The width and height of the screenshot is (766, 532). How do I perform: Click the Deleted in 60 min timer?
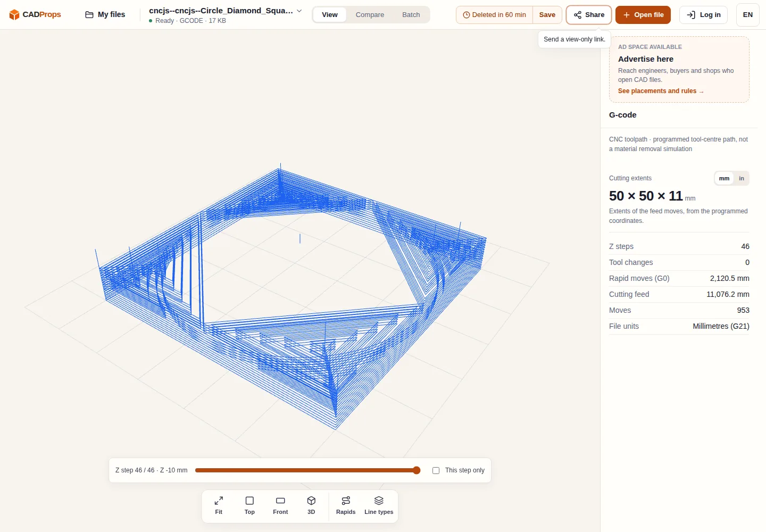pyautogui.click(x=494, y=15)
